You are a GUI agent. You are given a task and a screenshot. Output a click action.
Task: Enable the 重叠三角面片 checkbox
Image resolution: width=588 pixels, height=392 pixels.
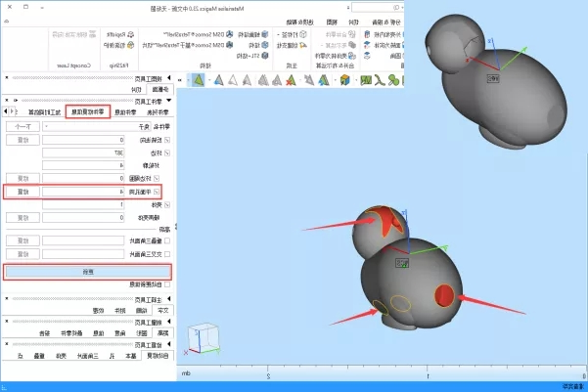167,240
